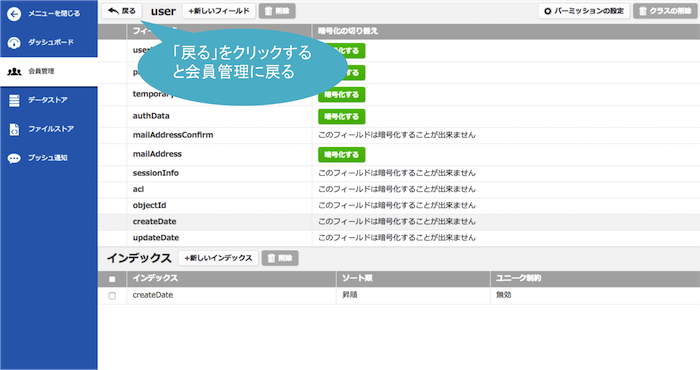This screenshot has height=370, width=700.
Task: Click createDate in the index list
Action: tap(153, 295)
